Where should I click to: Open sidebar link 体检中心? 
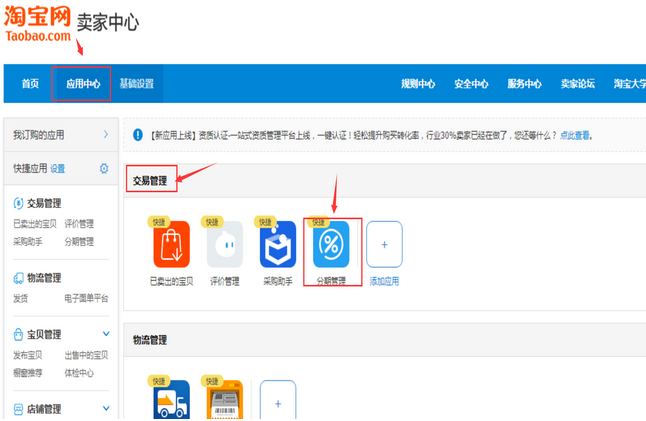point(79,373)
